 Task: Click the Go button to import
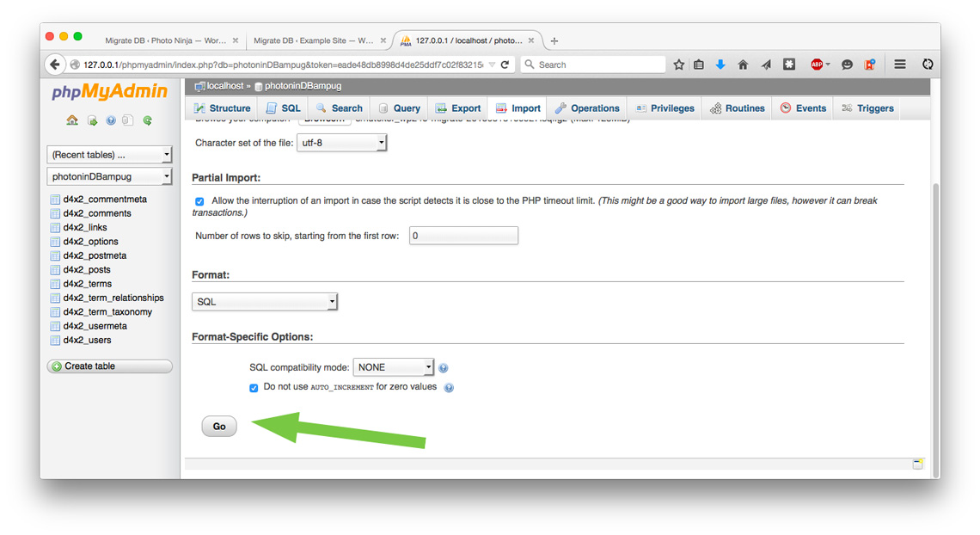[218, 427]
